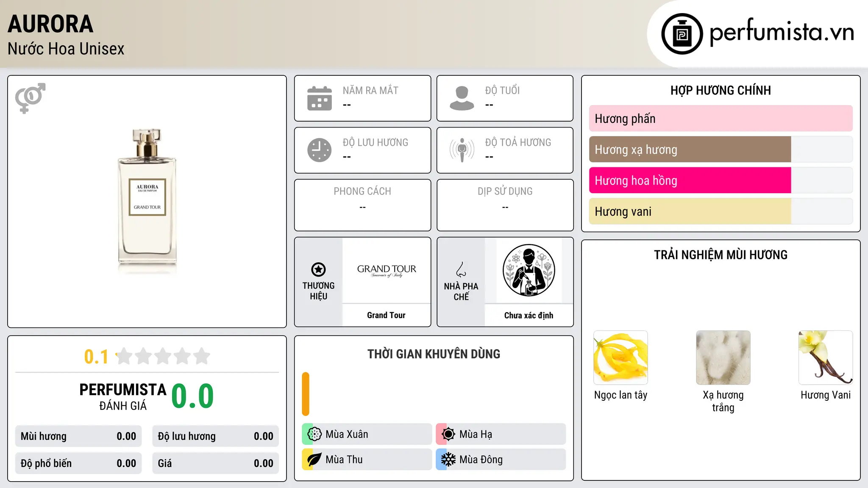Click the perfumista.vn bottle logo icon
This screenshot has height=488, width=868.
pos(682,34)
